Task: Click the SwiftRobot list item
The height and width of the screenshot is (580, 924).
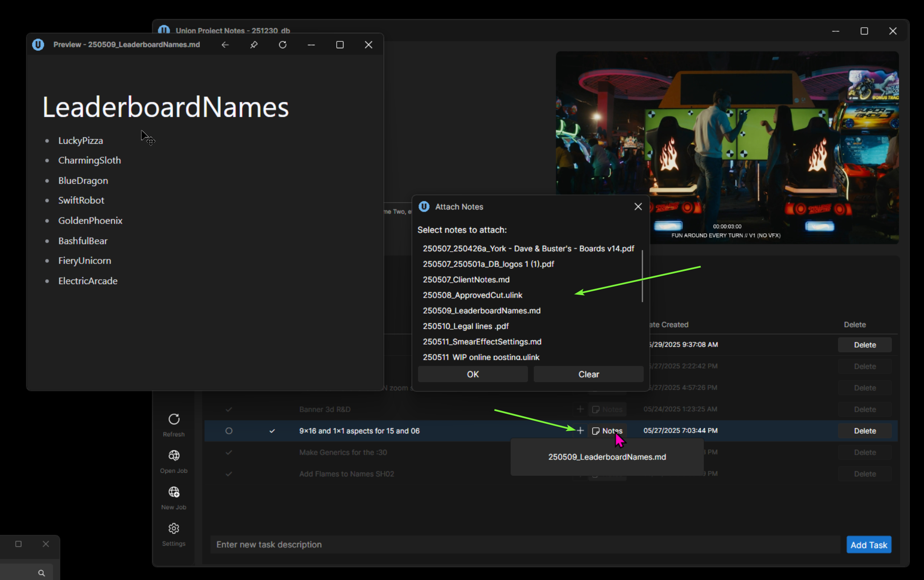Action: [81, 200]
